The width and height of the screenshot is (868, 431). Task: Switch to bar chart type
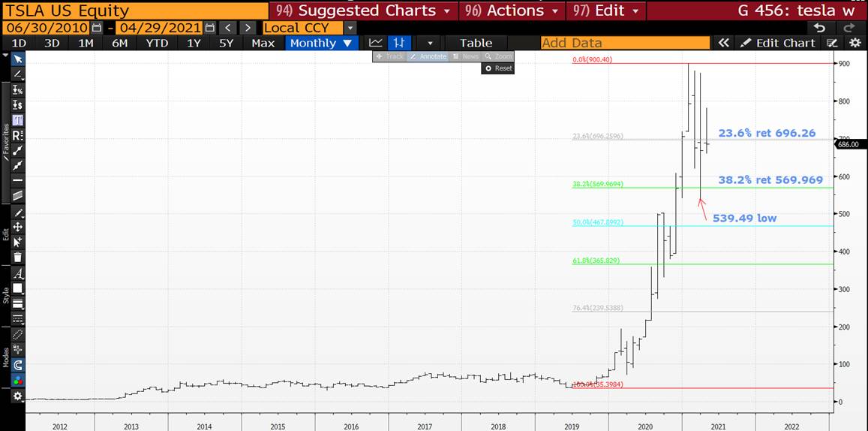[x=398, y=43]
